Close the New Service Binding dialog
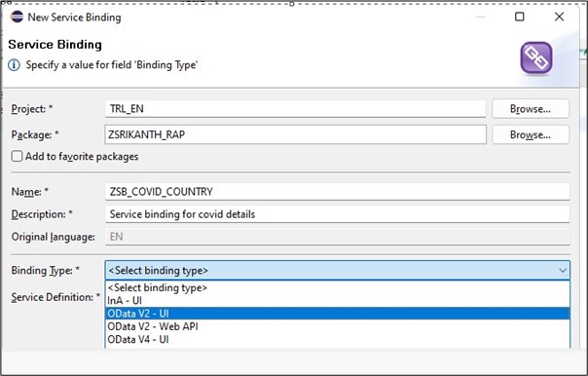The image size is (588, 376). coord(559,17)
